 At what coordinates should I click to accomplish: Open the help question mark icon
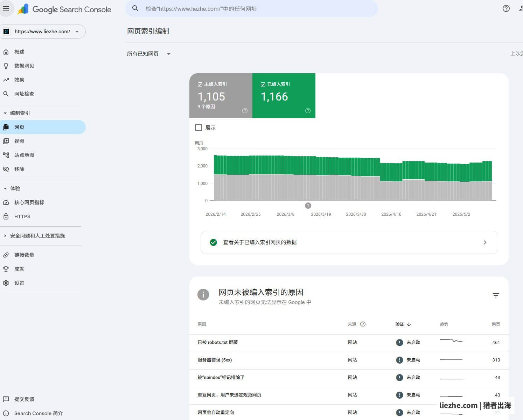[506, 8]
